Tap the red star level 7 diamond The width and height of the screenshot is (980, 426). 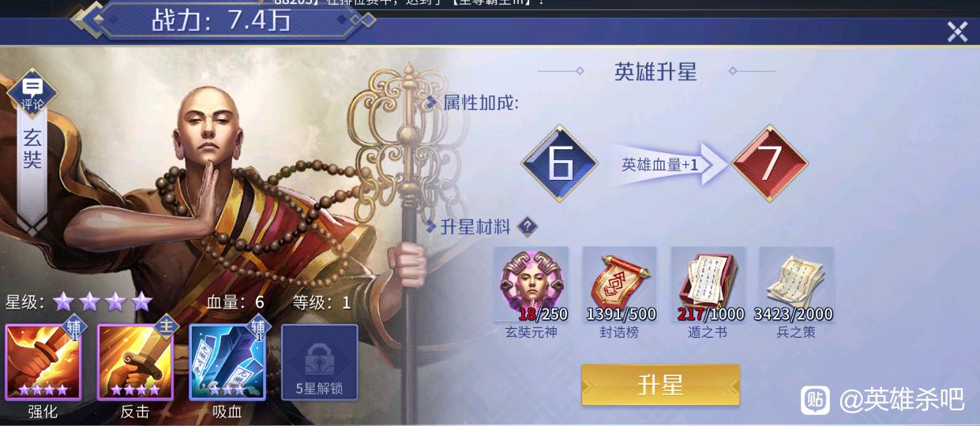769,163
